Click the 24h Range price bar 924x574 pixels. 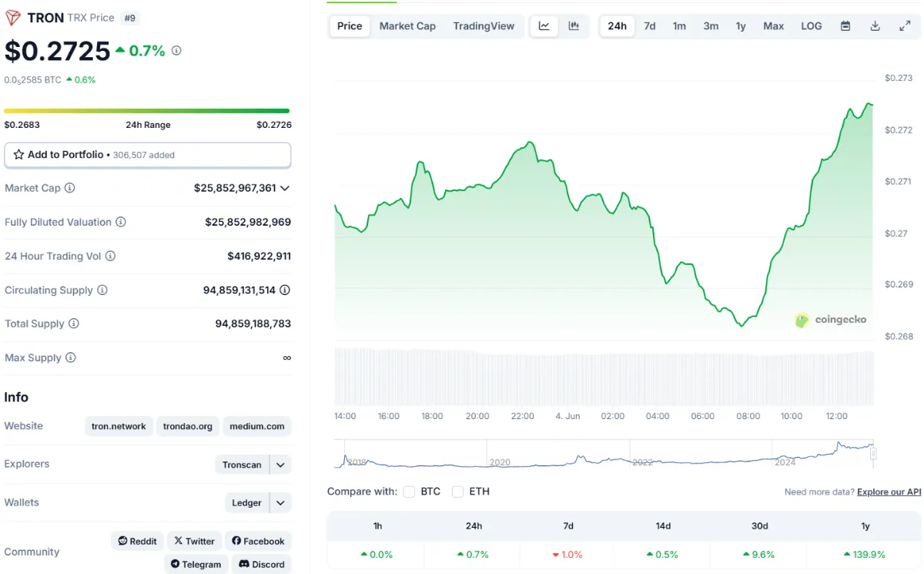pyautogui.click(x=147, y=111)
